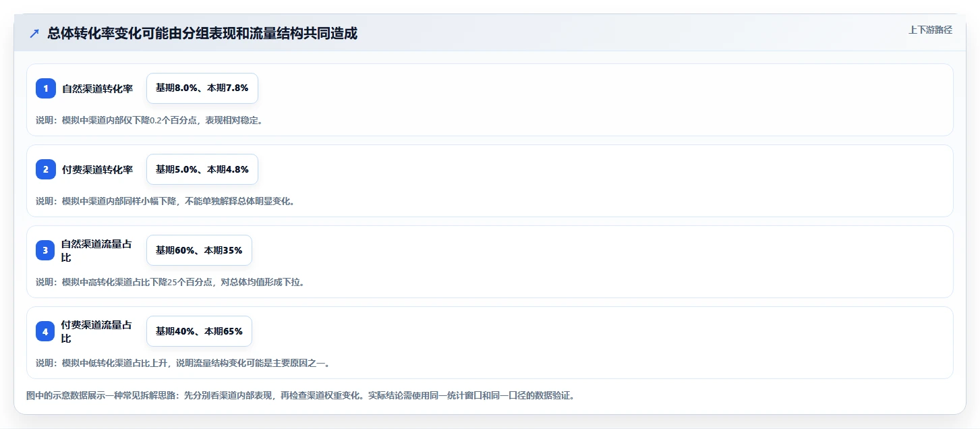The width and height of the screenshot is (980, 429).
Task: Click the 自然渠道流量占比 label
Action: pyautogui.click(x=96, y=250)
